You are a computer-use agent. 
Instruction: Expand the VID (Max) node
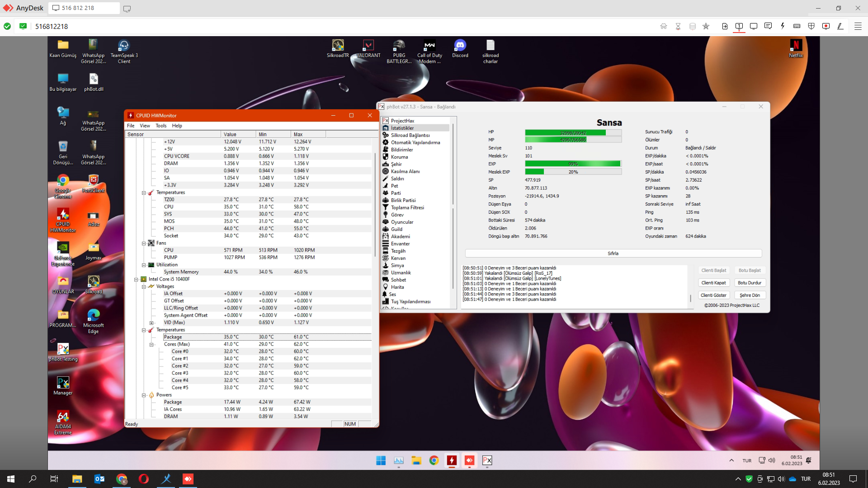click(x=151, y=323)
